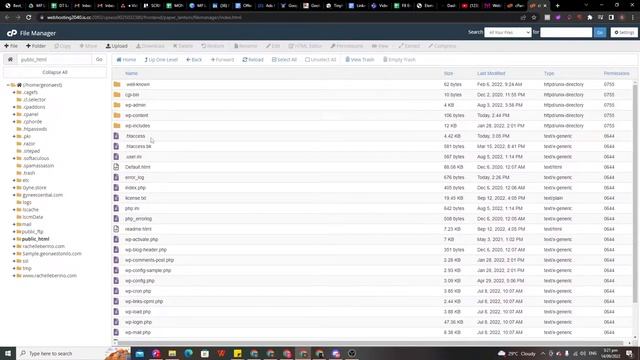Click the Extract toolbar button
The height and width of the screenshot is (360, 640).
pyautogui.click(x=409, y=46)
